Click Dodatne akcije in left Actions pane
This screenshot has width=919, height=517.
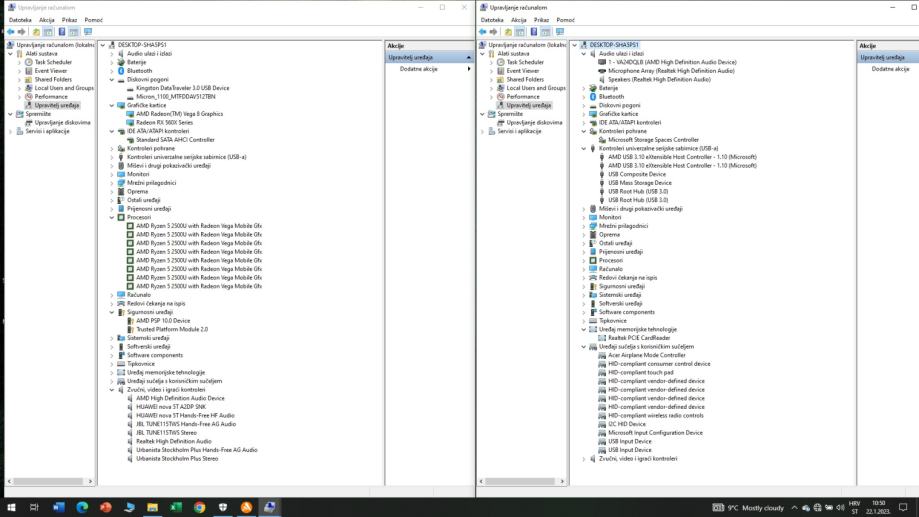click(x=419, y=69)
